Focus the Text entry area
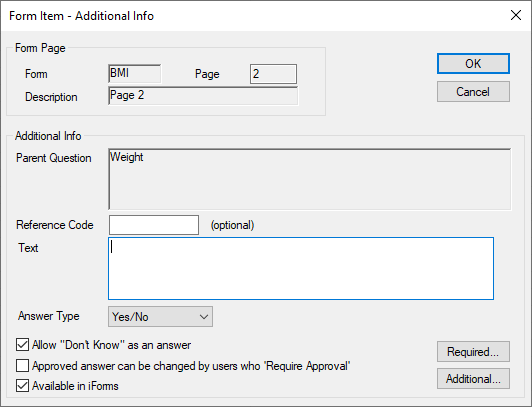532x407 pixels. [x=301, y=269]
